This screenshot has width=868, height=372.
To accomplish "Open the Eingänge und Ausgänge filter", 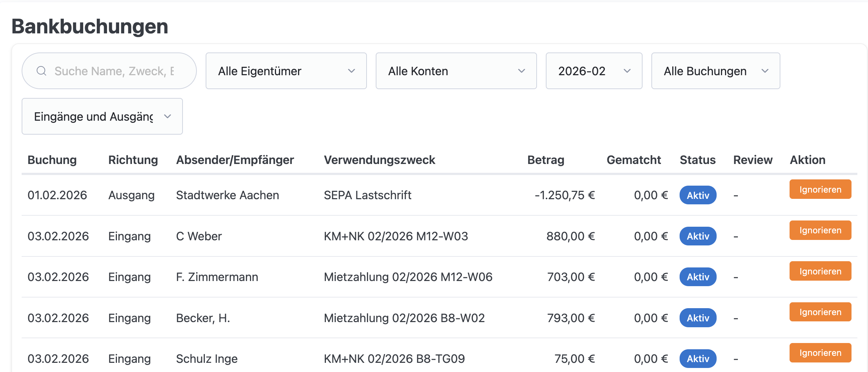I will (x=102, y=116).
